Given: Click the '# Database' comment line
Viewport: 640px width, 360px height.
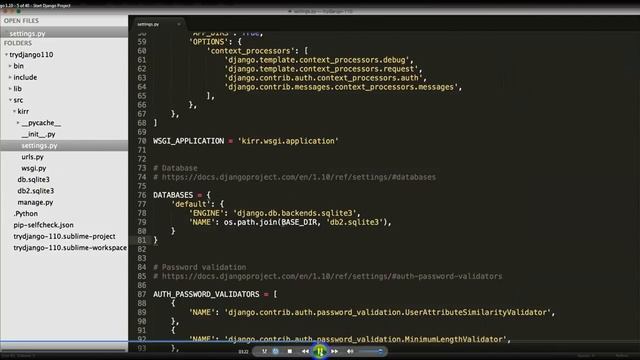Looking at the screenshot, I should pyautogui.click(x=175, y=168).
